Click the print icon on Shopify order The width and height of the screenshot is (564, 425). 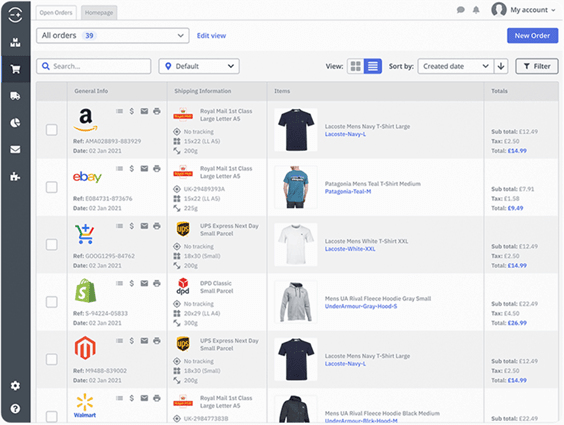tap(157, 283)
